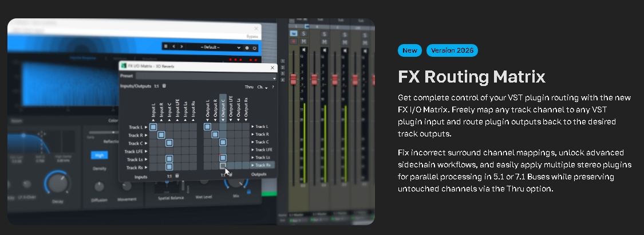Enable Output C to Track Rs routing cell
Viewport: 644px width, 235px height.
[x=223, y=166]
